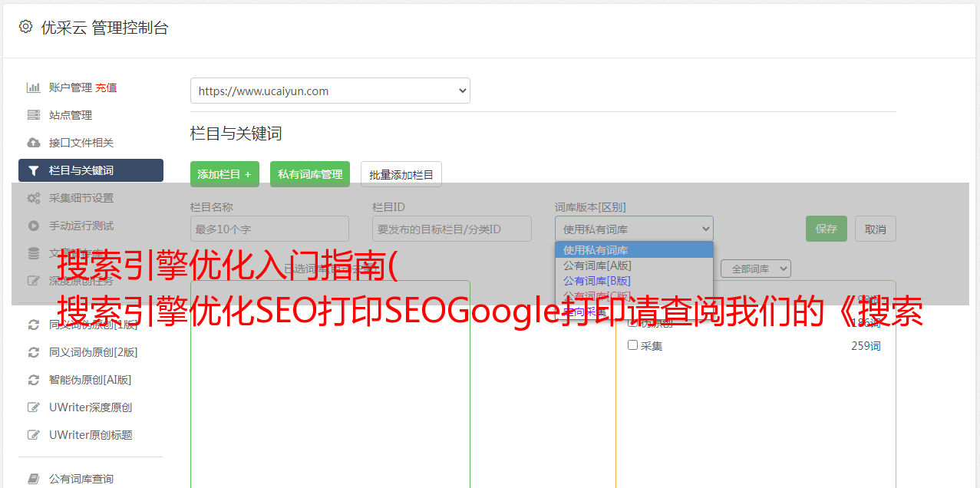Choose 使用私有词库 option in the list
980x488 pixels.
[x=634, y=249]
